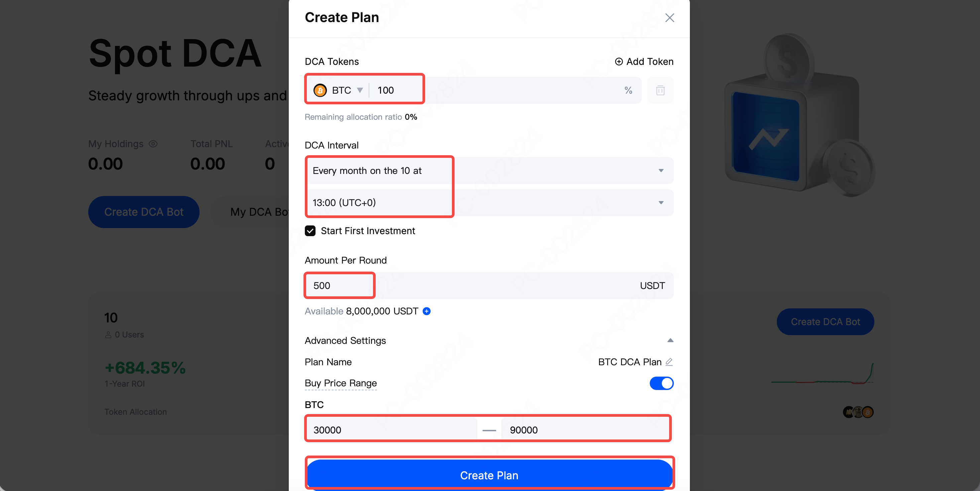Toggle My Holdings visibility eye icon
The height and width of the screenshot is (491, 980).
(153, 144)
